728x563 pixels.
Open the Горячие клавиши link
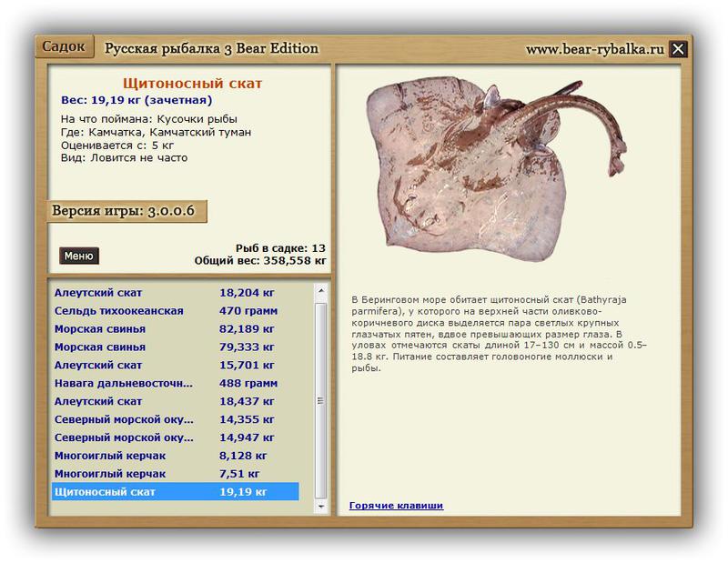396,505
